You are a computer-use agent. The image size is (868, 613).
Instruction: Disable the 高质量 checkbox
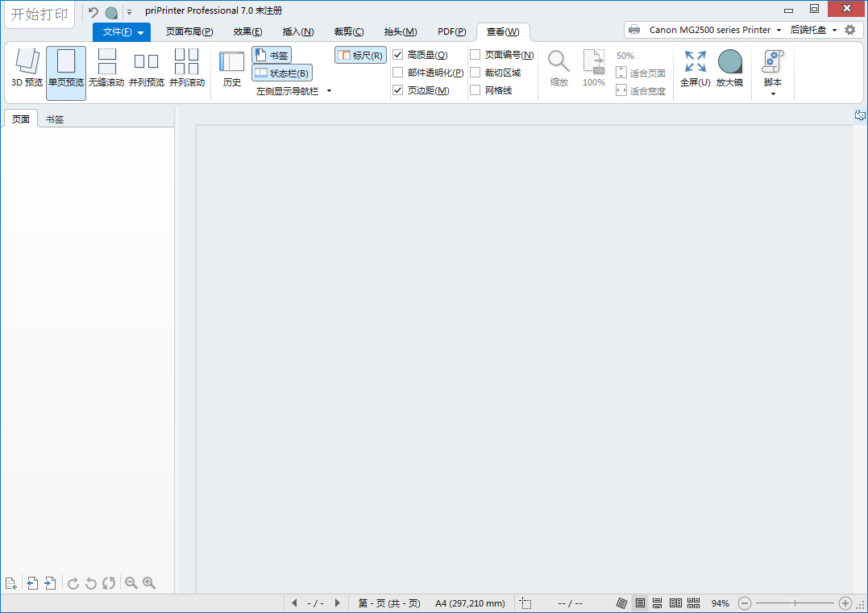tap(398, 55)
